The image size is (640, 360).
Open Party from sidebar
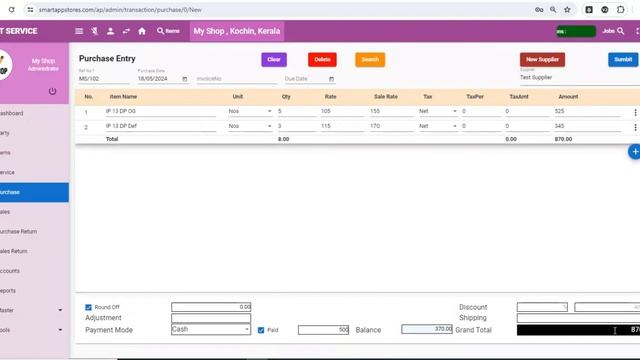tap(33, 133)
